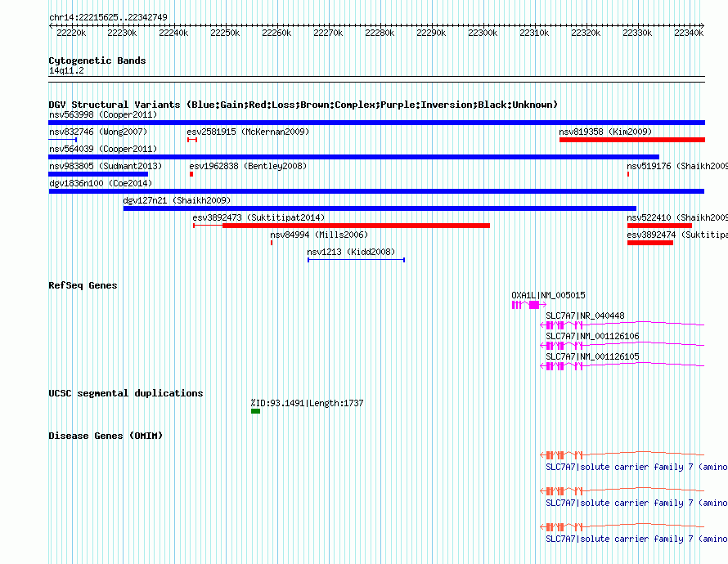Select the SLC7A7|NM_001126106 transcript label

coord(592,336)
